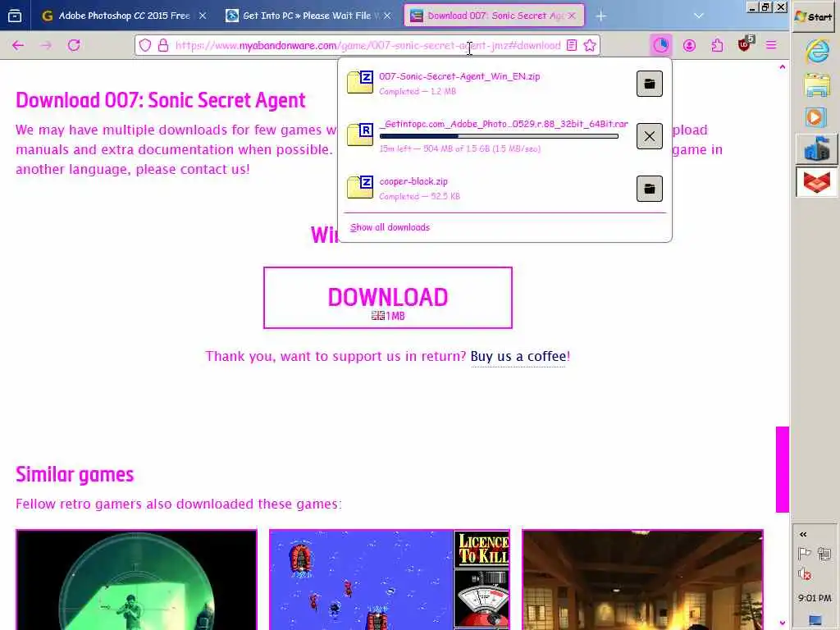Open the Licence To Kill game thumbnail
This screenshot has height=630, width=840.
point(390,580)
